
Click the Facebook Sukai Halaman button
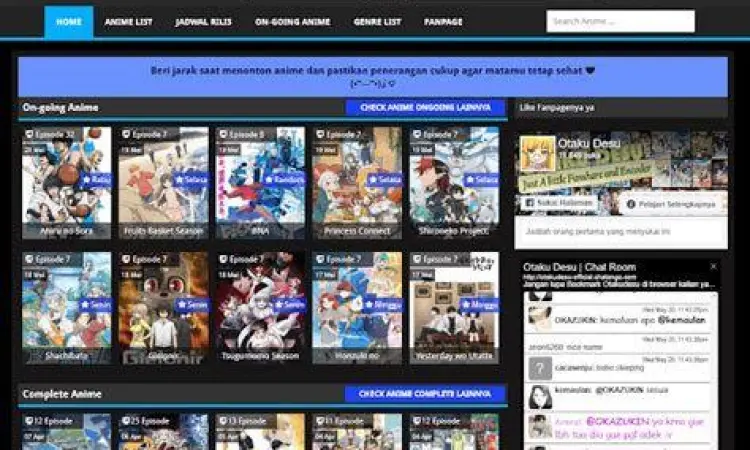pos(556,203)
